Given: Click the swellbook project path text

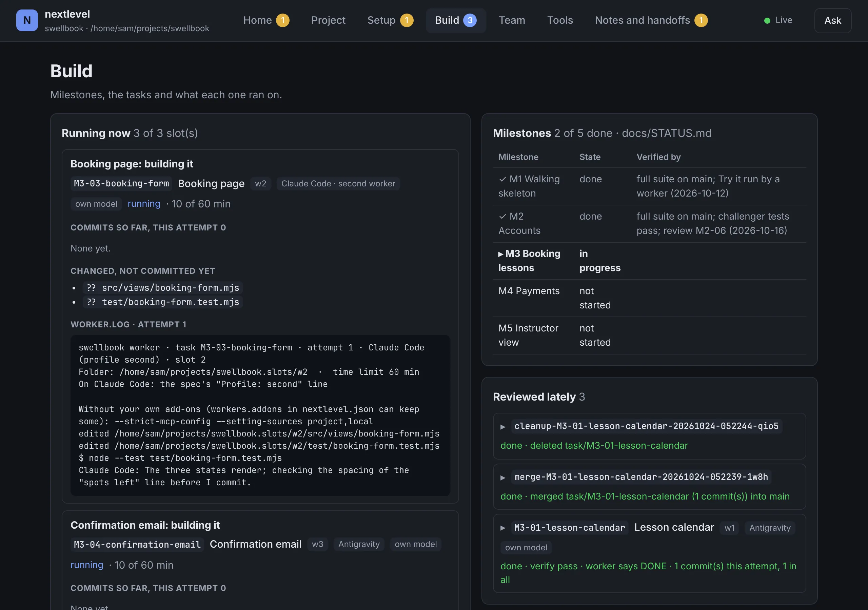Looking at the screenshot, I should tap(127, 29).
